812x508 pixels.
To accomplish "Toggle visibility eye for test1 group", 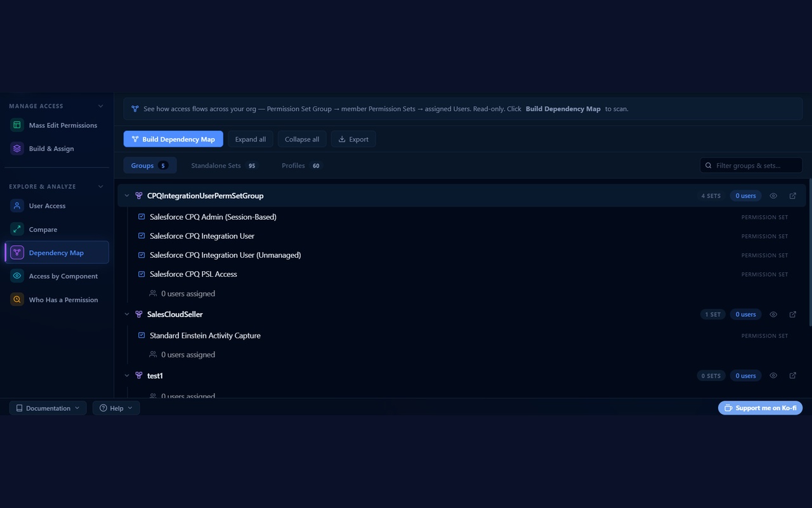I will [773, 376].
